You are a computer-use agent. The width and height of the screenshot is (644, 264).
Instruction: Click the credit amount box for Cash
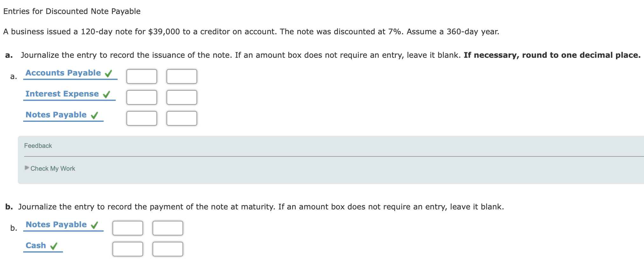(168, 249)
